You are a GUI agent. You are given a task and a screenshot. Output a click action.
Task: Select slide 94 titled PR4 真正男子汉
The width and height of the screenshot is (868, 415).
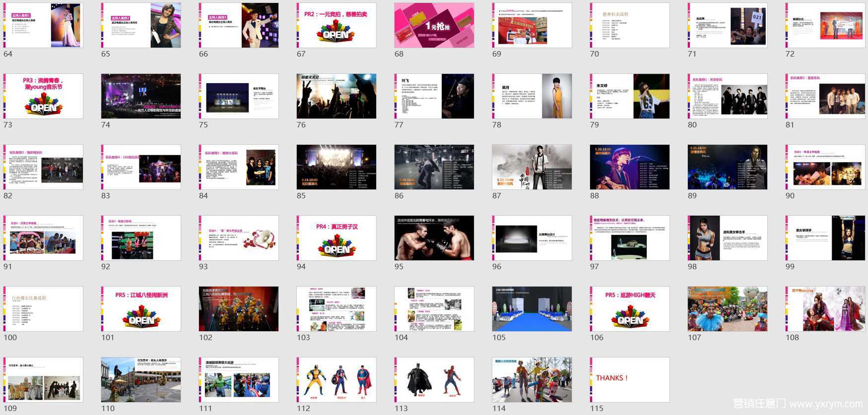point(336,238)
